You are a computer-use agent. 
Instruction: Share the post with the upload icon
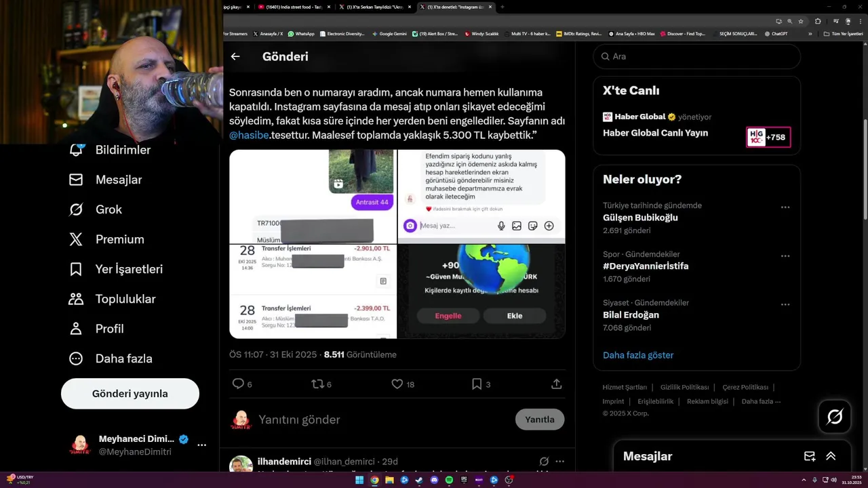click(x=556, y=384)
